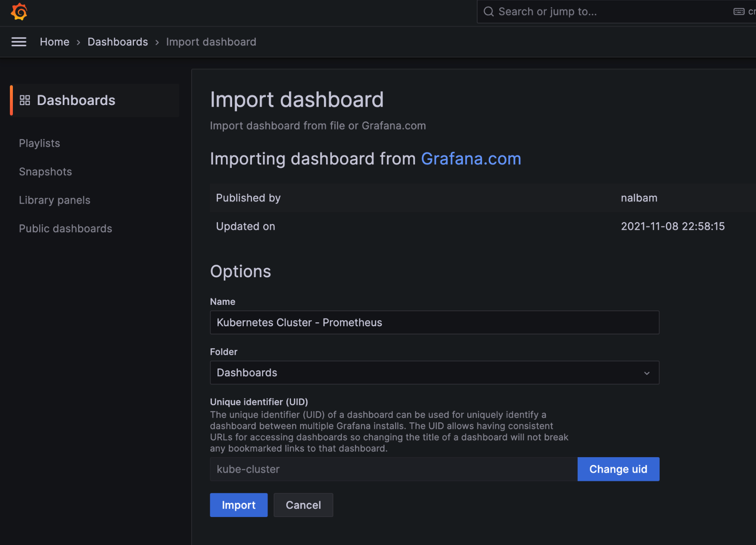Screen dimensions: 756x545
Task: Open Playlists from sidebar
Action: [x=39, y=143]
